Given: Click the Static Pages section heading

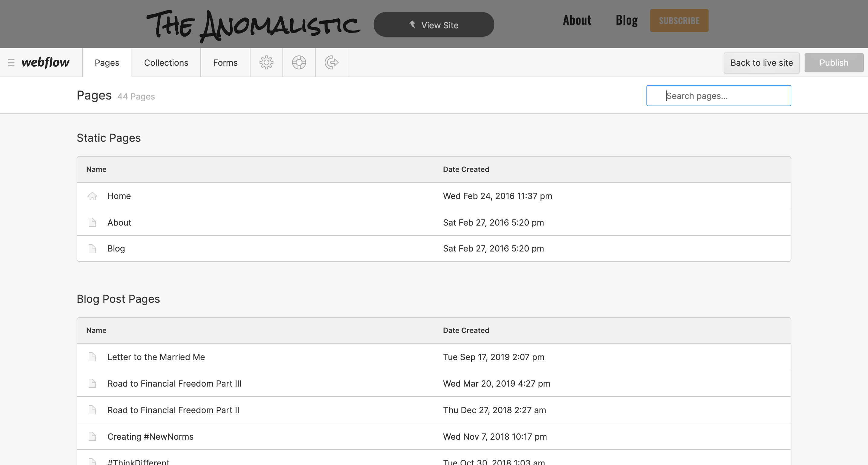Looking at the screenshot, I should (109, 138).
